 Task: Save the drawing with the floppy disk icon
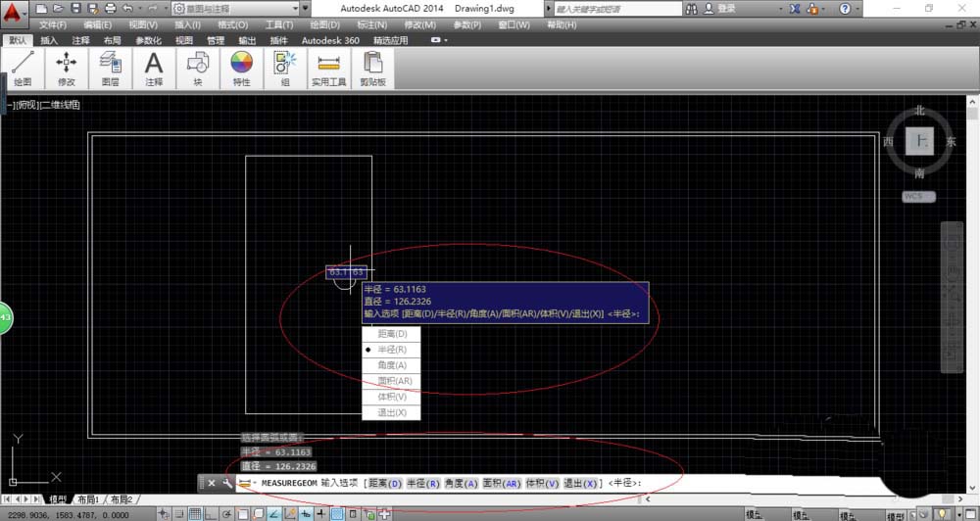coord(75,9)
